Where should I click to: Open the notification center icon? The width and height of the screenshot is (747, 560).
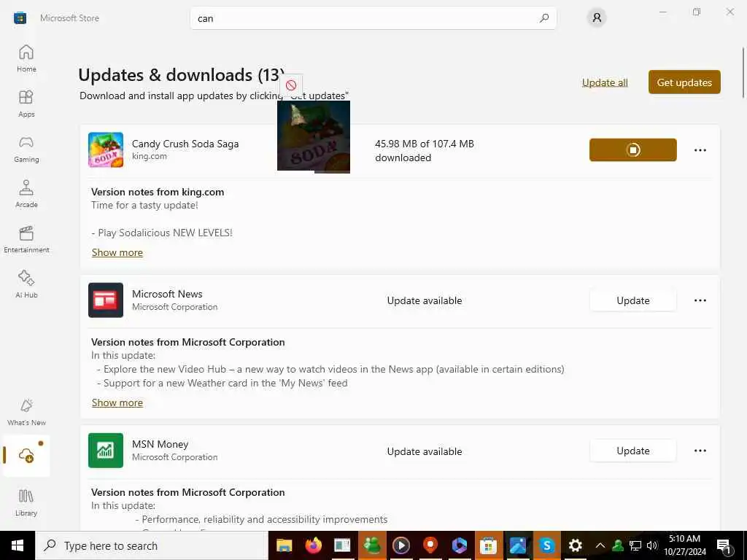click(724, 545)
